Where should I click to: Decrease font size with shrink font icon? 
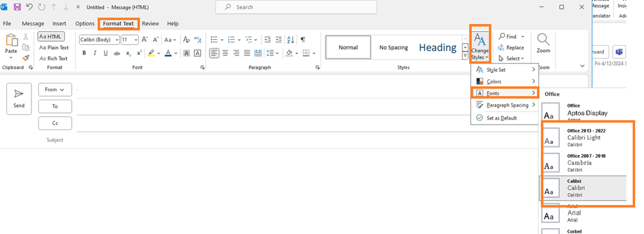click(156, 39)
